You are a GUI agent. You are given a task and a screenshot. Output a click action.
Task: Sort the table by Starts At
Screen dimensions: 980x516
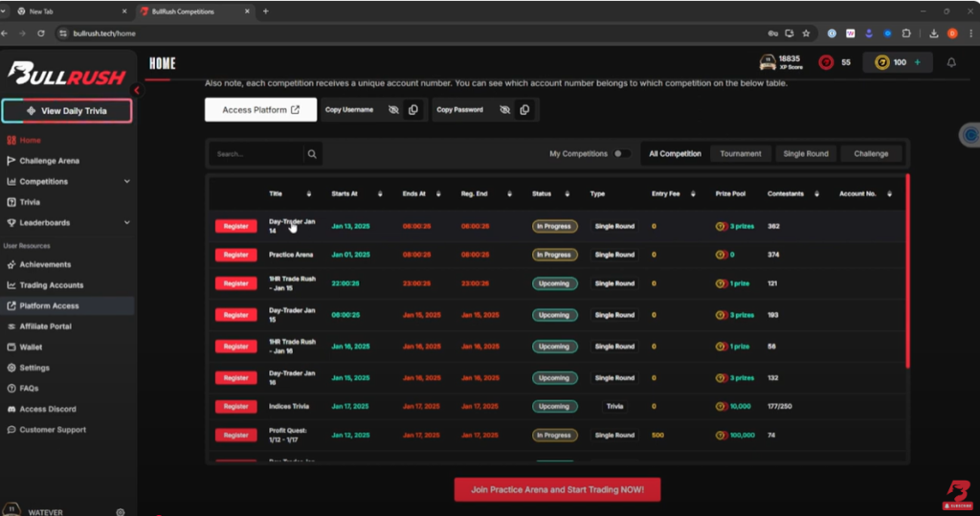(x=380, y=194)
